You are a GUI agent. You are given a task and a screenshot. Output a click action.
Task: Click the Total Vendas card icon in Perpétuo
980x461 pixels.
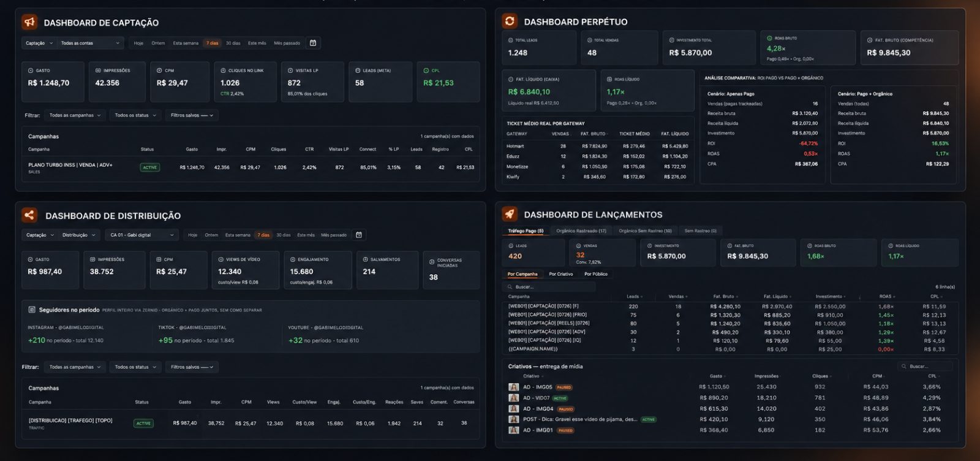(589, 40)
